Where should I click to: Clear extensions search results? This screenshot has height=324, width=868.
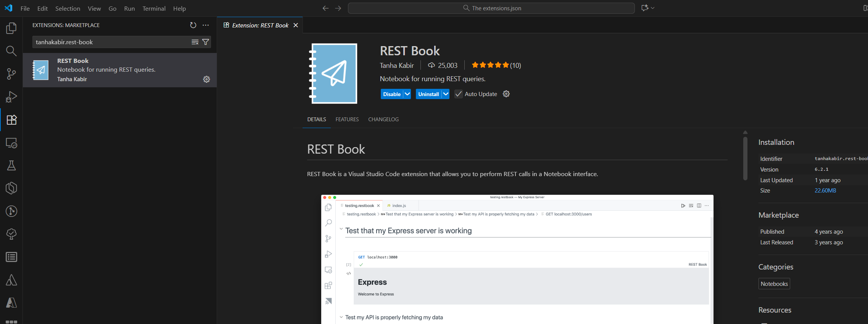point(195,42)
